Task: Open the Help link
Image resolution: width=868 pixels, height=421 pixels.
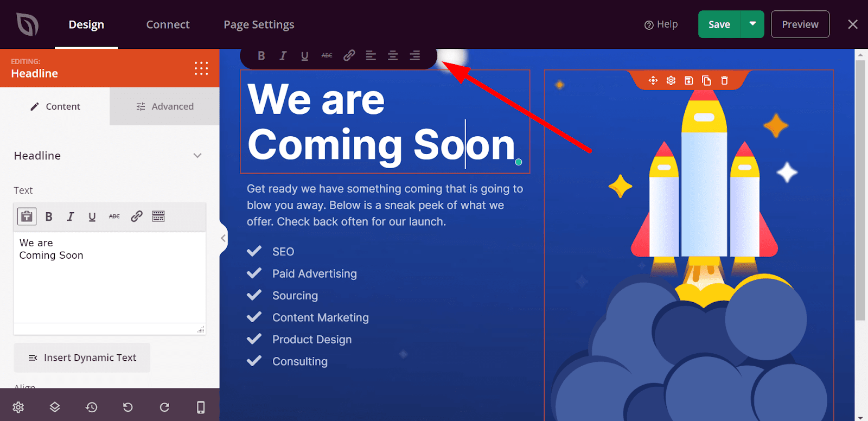Action: 661,24
